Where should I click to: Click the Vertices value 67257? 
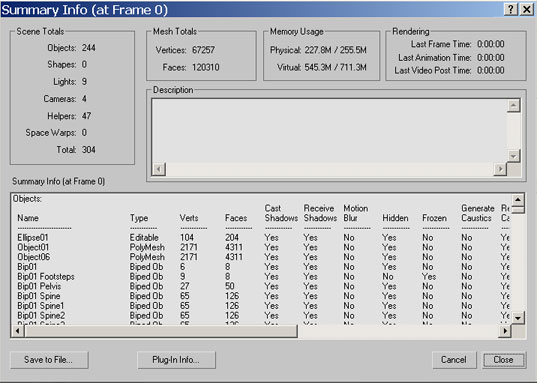[x=203, y=50]
